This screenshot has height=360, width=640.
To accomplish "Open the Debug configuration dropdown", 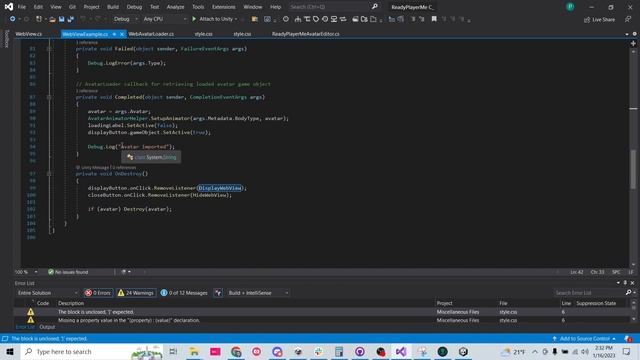I will coord(126,19).
